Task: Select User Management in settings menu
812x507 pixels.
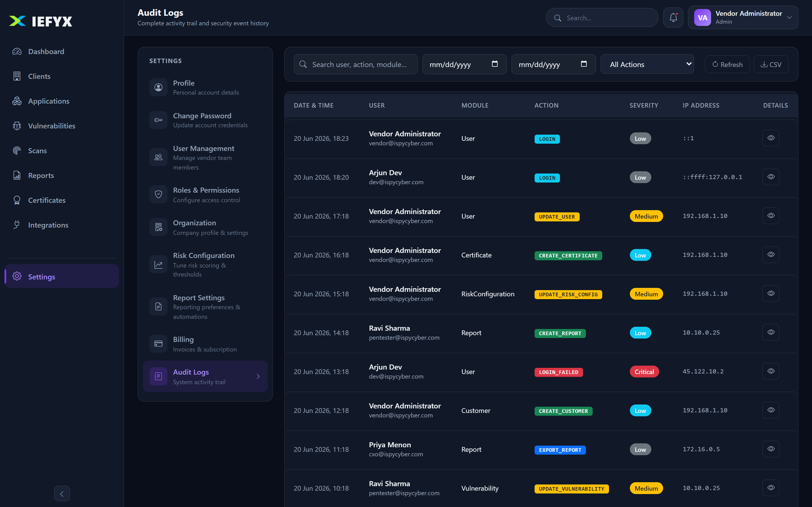Action: point(205,158)
